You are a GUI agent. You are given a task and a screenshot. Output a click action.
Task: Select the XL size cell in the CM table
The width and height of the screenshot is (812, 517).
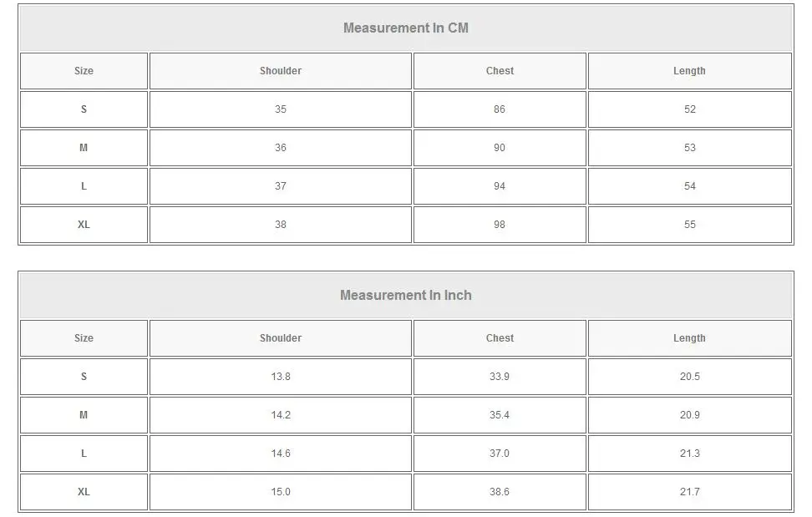pyautogui.click(x=84, y=225)
